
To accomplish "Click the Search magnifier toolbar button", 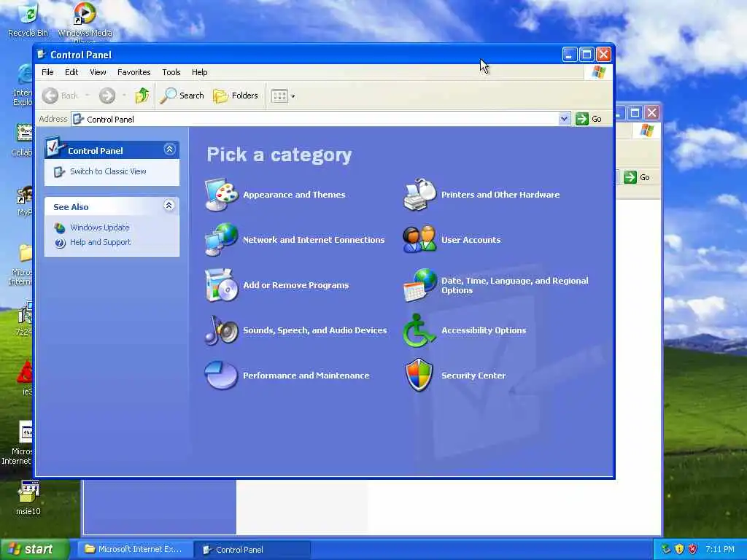I will tap(182, 96).
